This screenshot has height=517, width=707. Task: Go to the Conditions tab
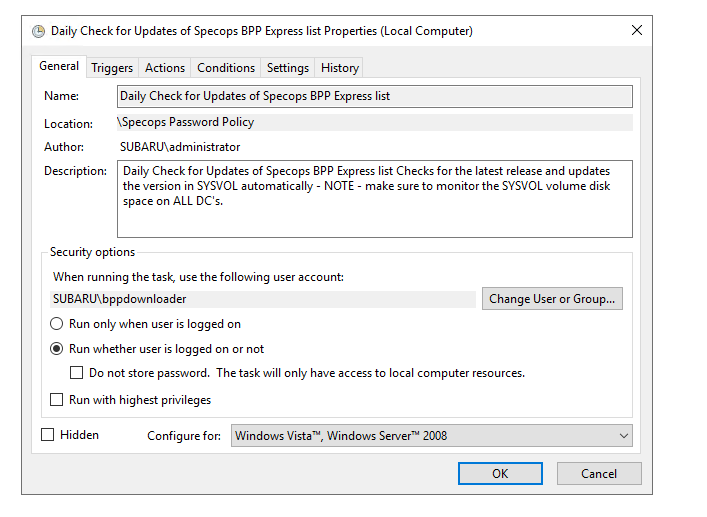tap(226, 68)
